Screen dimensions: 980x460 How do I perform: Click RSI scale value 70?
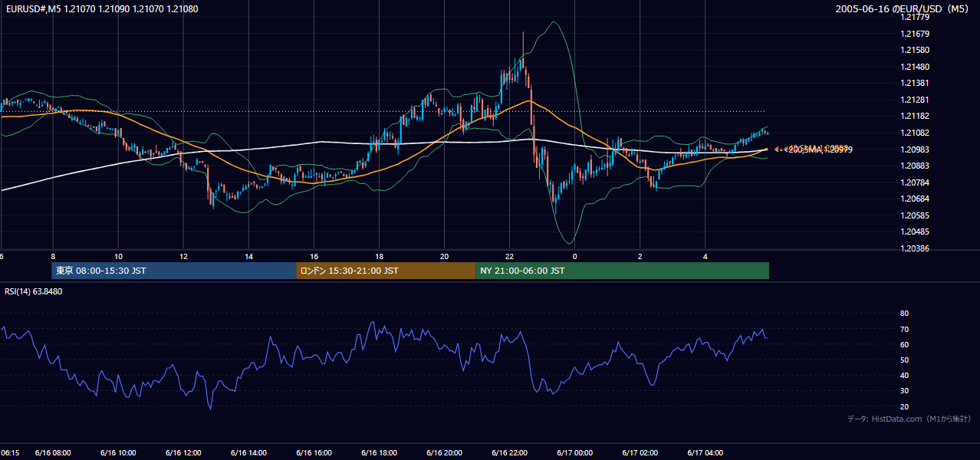pos(904,329)
